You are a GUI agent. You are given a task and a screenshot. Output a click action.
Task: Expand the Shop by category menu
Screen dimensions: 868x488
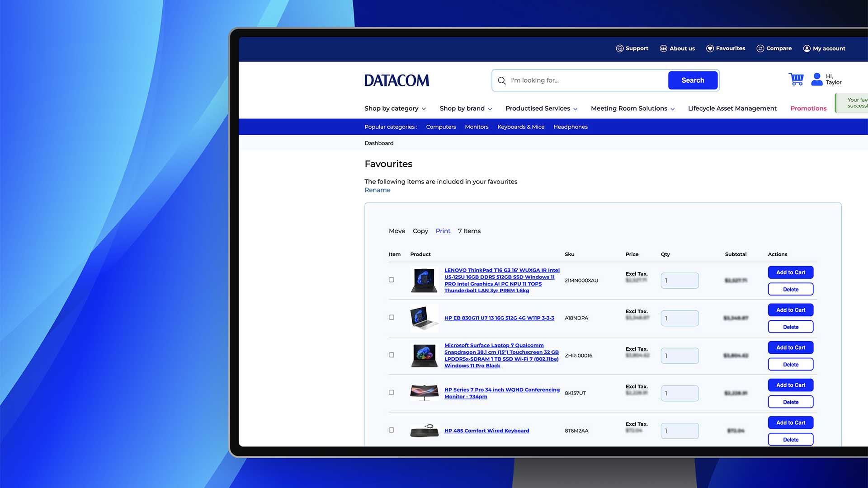point(395,108)
